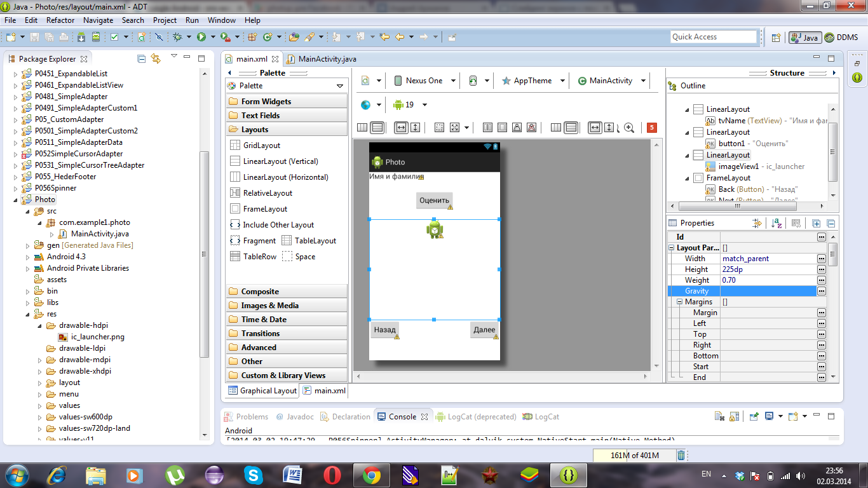The width and height of the screenshot is (868, 488).
Task: Click the Quick Access search field
Action: click(714, 37)
